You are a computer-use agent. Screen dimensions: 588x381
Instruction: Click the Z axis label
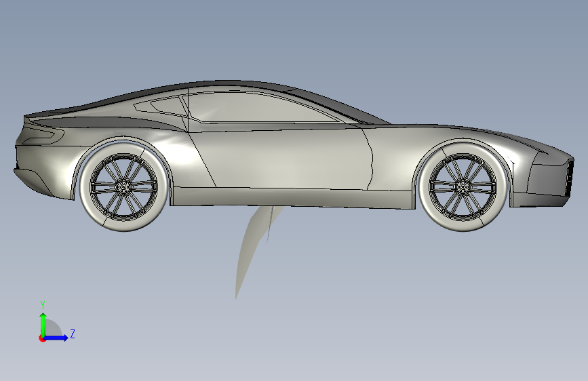point(73,334)
